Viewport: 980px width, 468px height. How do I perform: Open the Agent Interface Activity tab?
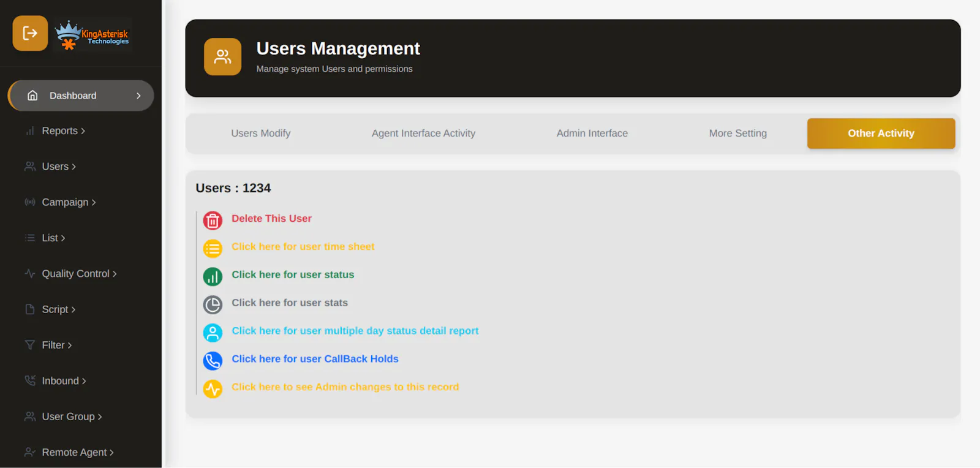[423, 133]
